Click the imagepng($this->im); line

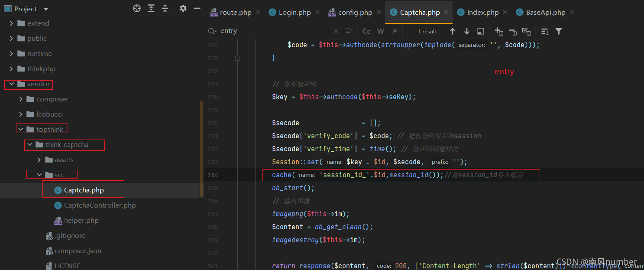coord(311,214)
